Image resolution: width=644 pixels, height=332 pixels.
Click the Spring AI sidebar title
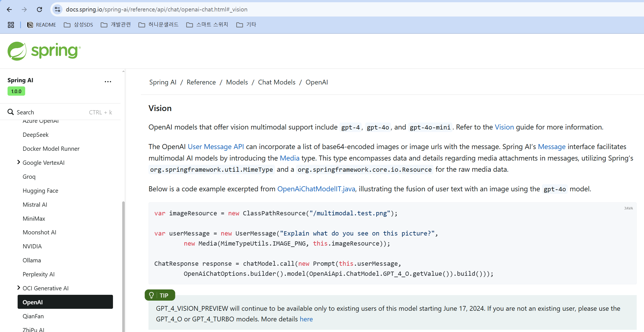(20, 80)
